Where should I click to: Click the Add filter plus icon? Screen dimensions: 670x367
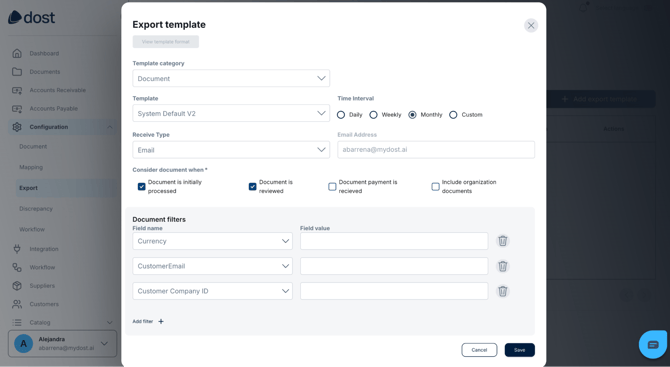click(161, 322)
